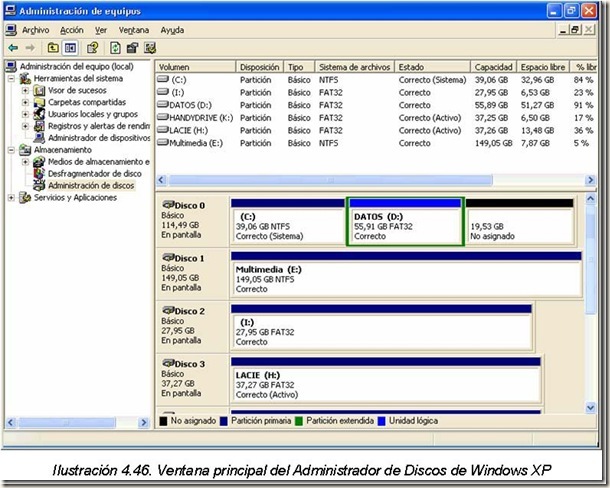This screenshot has width=610, height=488.
Task: Expand Carpetas compartidas node
Action: [26, 103]
